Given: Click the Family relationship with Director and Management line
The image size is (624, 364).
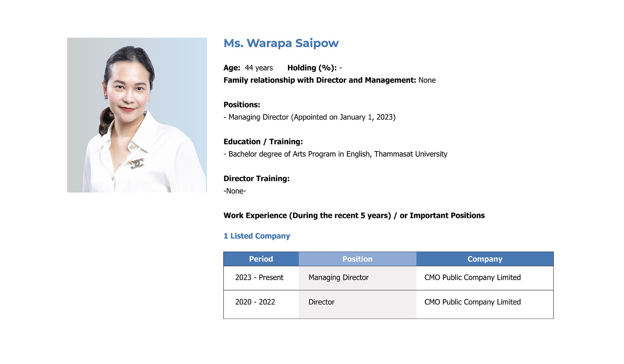Looking at the screenshot, I should click(330, 80).
